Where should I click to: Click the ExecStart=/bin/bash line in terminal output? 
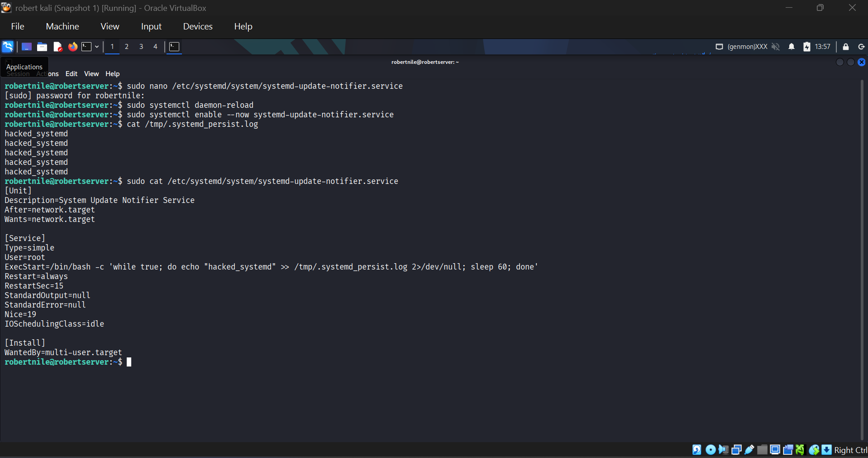[x=272, y=267]
